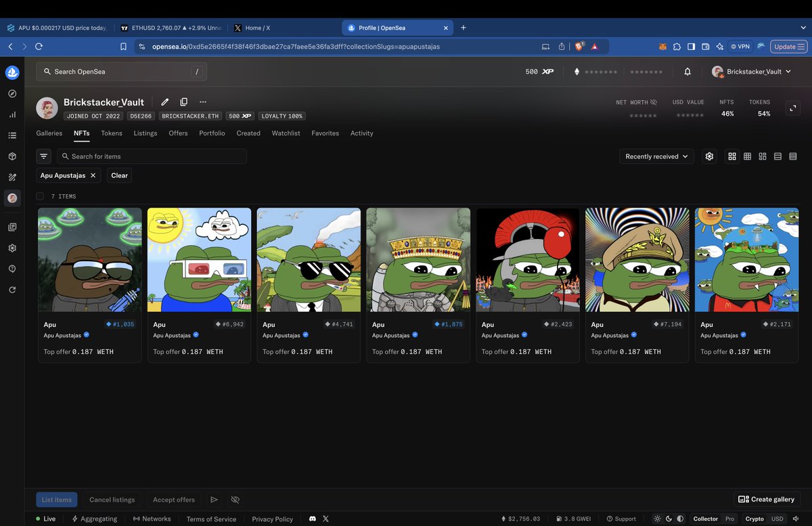Open the settings gear in left sidebar

(12, 248)
